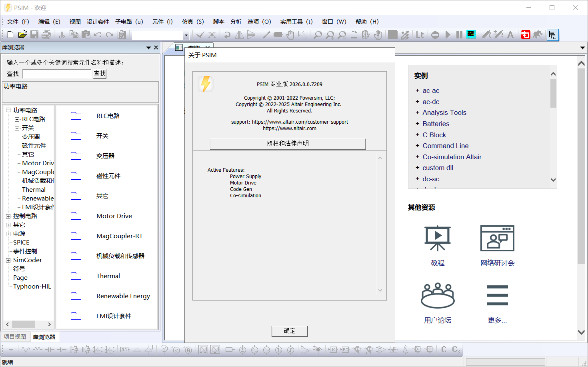Add a voltmeter probe from element toolbar
This screenshot has height=367, width=588.
164,349
